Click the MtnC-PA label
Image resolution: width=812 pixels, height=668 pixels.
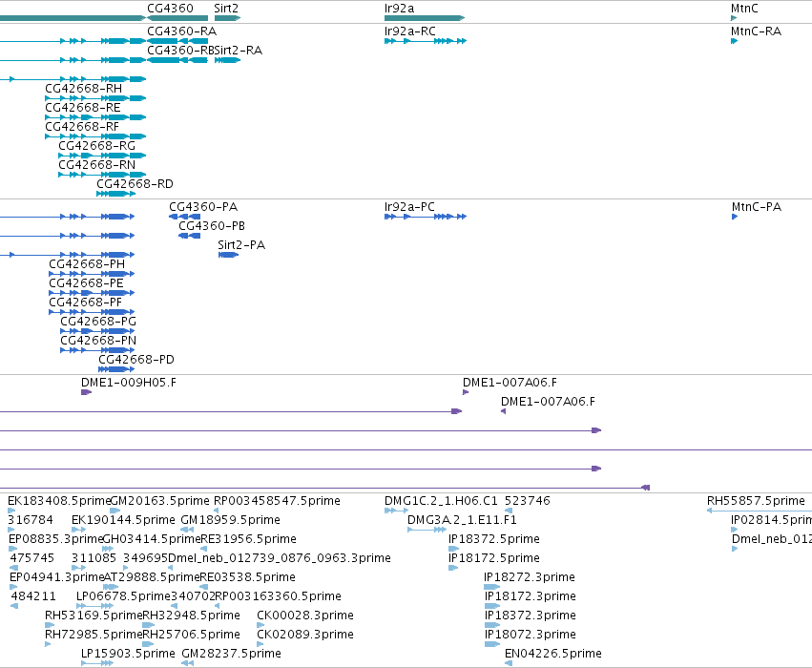point(757,207)
